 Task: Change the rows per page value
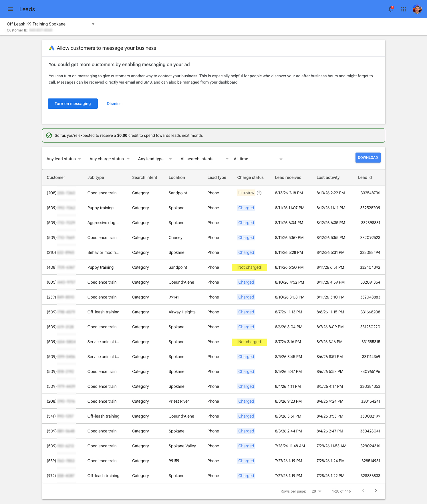(317, 491)
